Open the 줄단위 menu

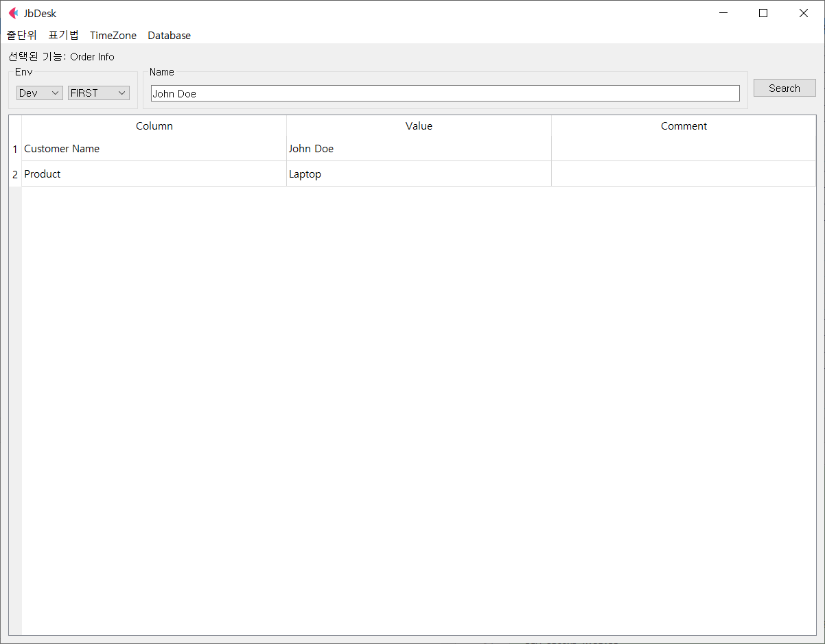22,35
